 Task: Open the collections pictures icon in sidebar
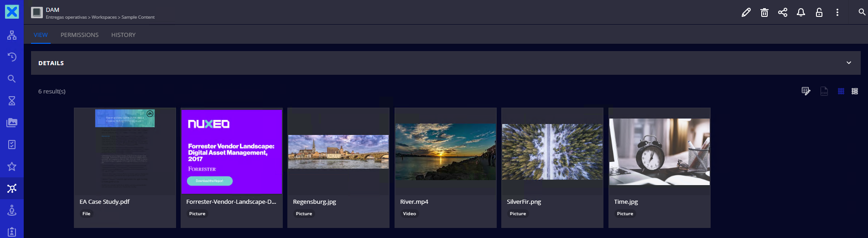click(x=12, y=123)
